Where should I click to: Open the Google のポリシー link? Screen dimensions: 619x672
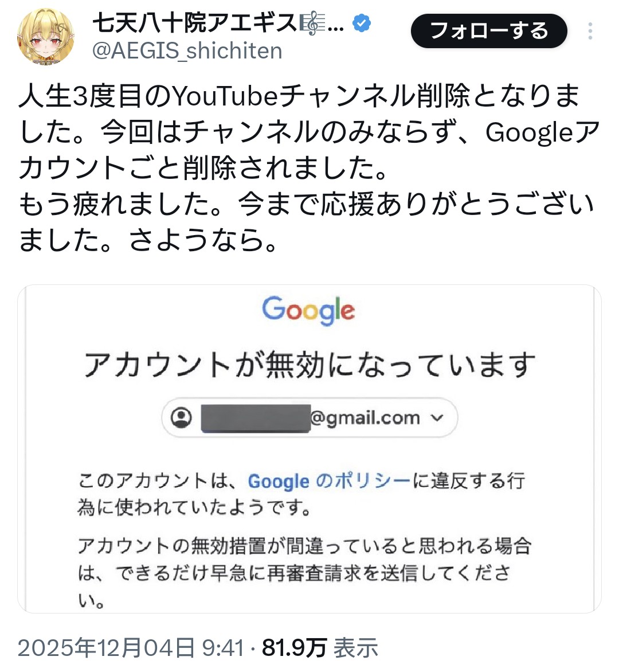(329, 481)
